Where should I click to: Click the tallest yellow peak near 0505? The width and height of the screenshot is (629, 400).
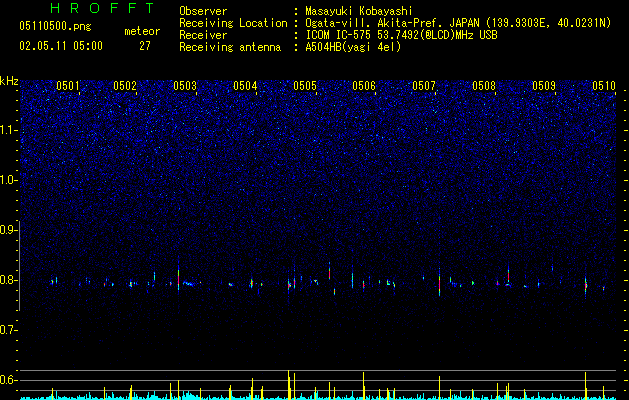(x=288, y=385)
